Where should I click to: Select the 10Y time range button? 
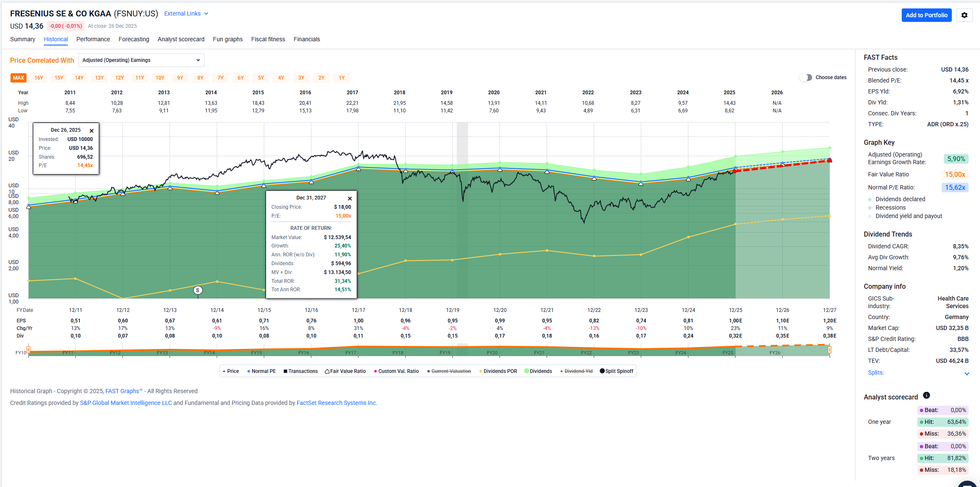[x=160, y=78]
